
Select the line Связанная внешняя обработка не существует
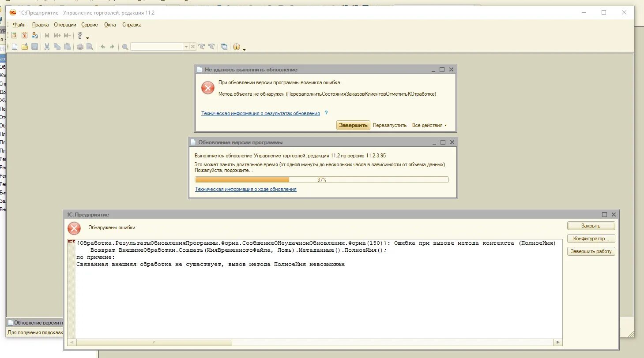(211, 264)
